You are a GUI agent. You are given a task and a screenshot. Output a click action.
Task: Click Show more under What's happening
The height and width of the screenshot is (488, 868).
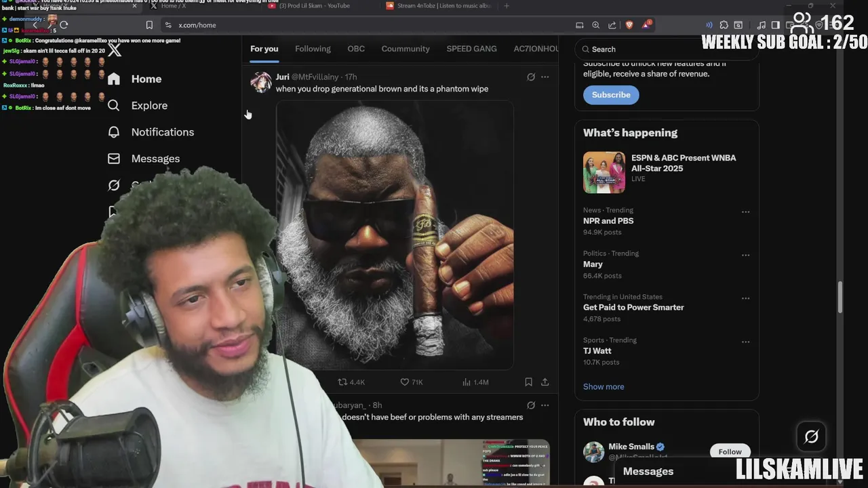click(x=604, y=386)
